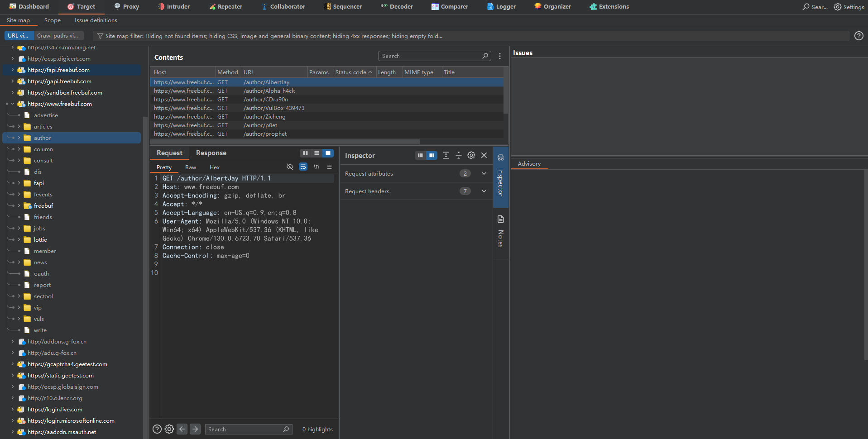Close the Inspector panel
The width and height of the screenshot is (868, 439).
[x=484, y=155]
